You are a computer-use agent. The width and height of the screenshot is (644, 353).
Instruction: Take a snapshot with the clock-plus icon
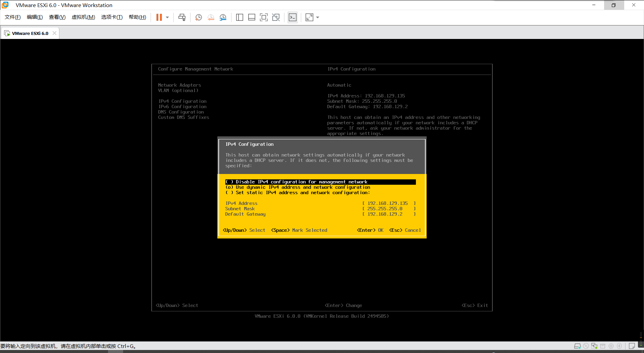click(199, 17)
